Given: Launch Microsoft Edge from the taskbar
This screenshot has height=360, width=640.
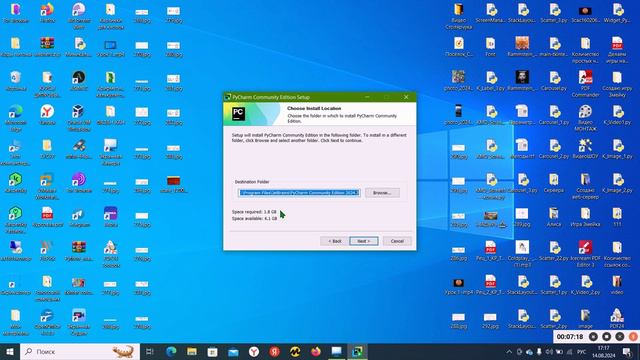Looking at the screenshot, I should pos(171,351).
